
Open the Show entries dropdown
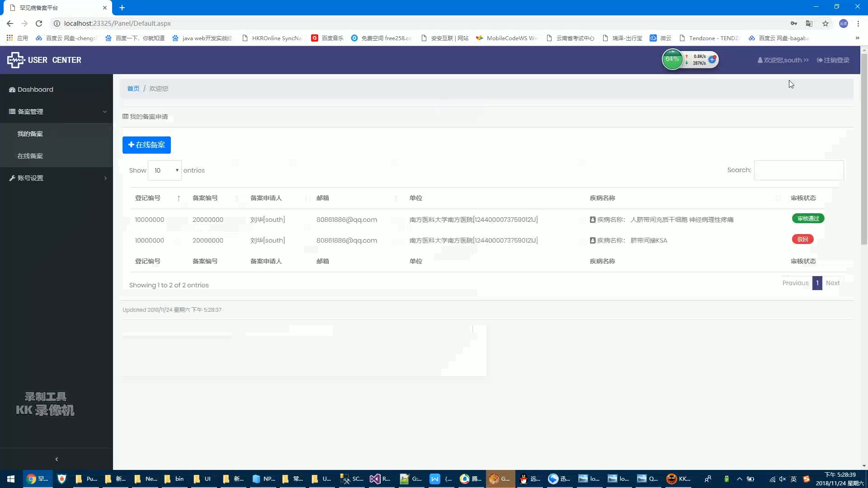tap(165, 170)
